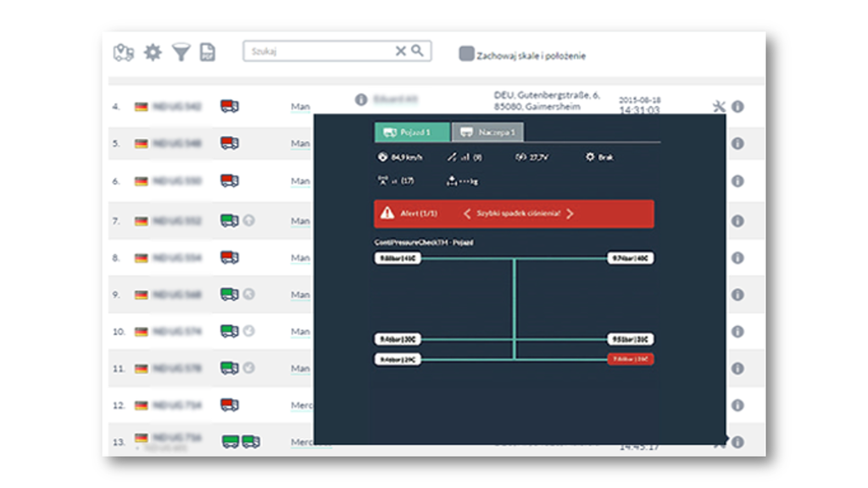Click red truck status icon in row 6

[x=230, y=181]
